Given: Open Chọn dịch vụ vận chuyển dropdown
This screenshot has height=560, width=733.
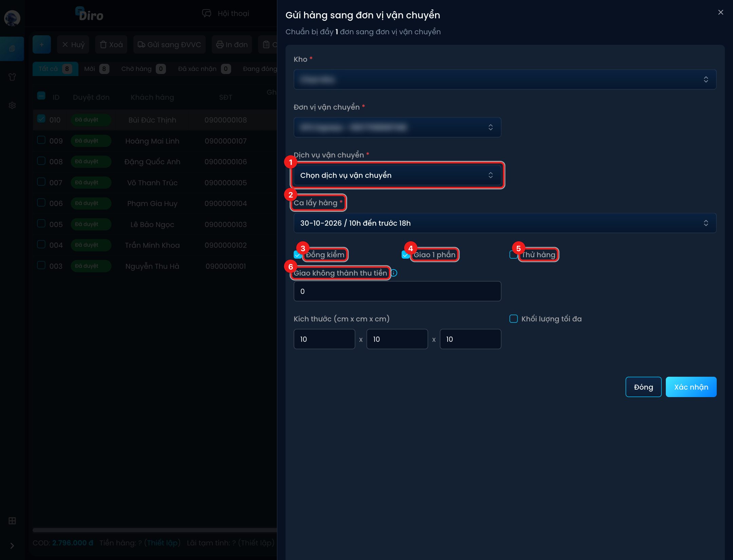Looking at the screenshot, I should coord(397,175).
